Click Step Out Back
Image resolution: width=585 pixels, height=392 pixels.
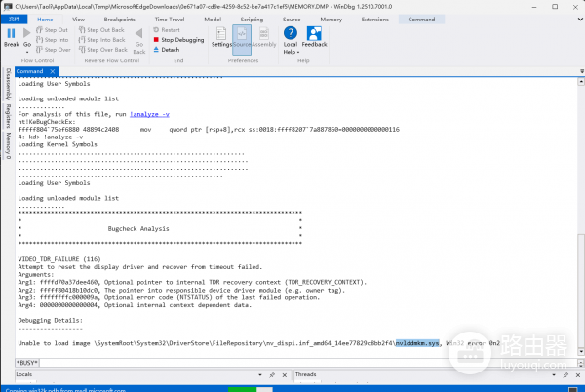point(101,30)
